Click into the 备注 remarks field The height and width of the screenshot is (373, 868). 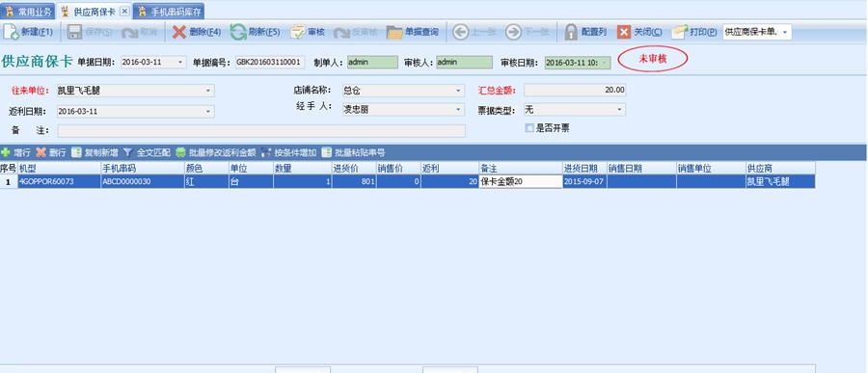click(x=261, y=131)
